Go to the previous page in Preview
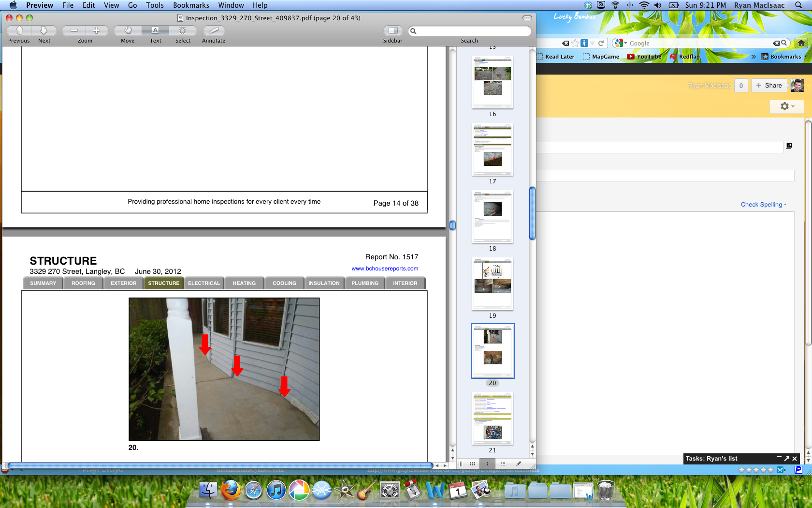Viewport: 812px width, 508px height. tap(19, 30)
